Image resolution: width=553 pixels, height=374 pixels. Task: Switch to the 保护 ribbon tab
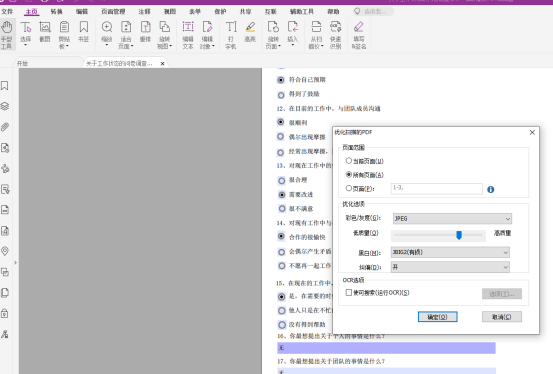(x=220, y=12)
